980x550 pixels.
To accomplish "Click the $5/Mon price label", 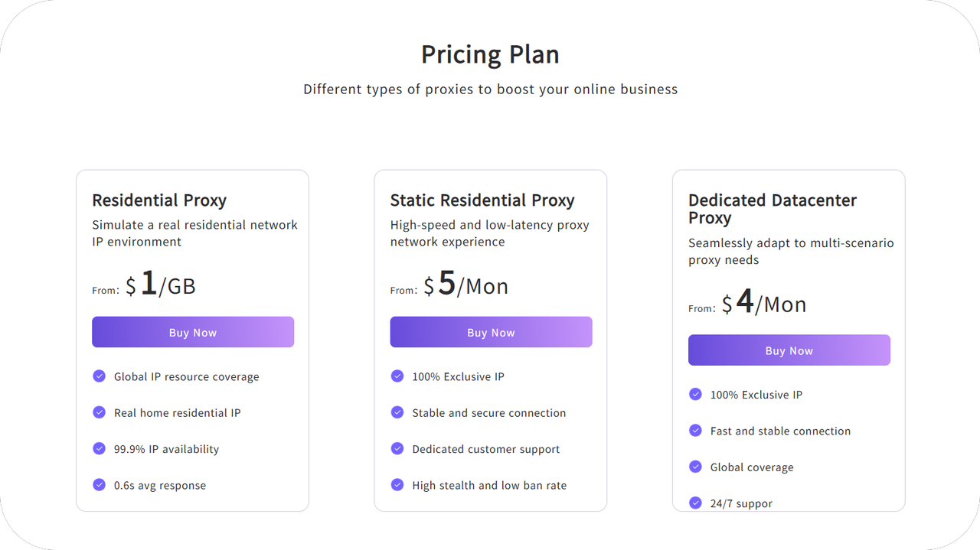I will (465, 285).
